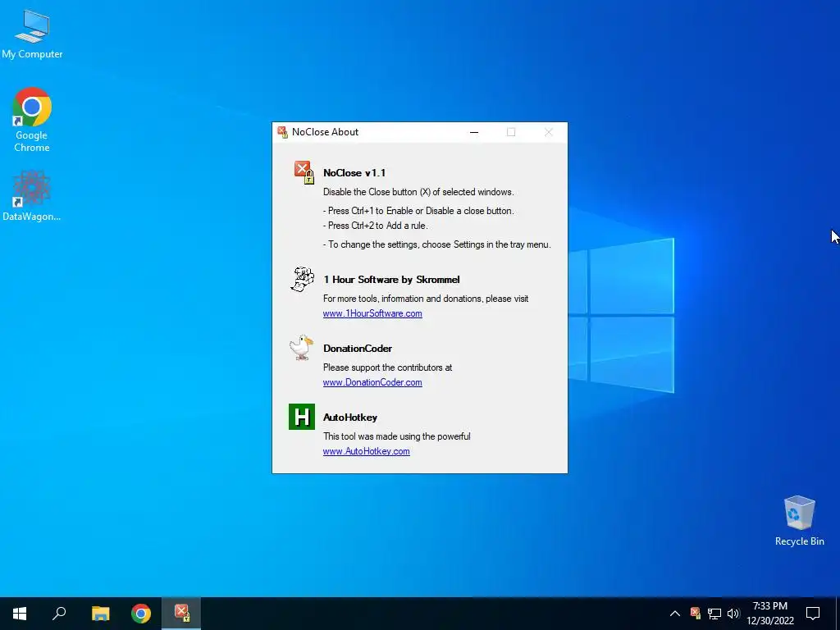Select the DataWagon desktop shortcut
This screenshot has height=630, width=840.
(x=32, y=196)
